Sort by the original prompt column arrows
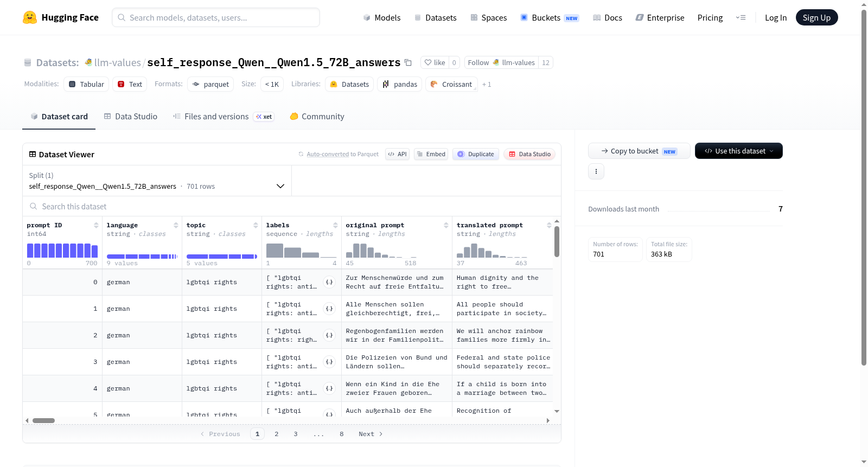 tap(446, 225)
